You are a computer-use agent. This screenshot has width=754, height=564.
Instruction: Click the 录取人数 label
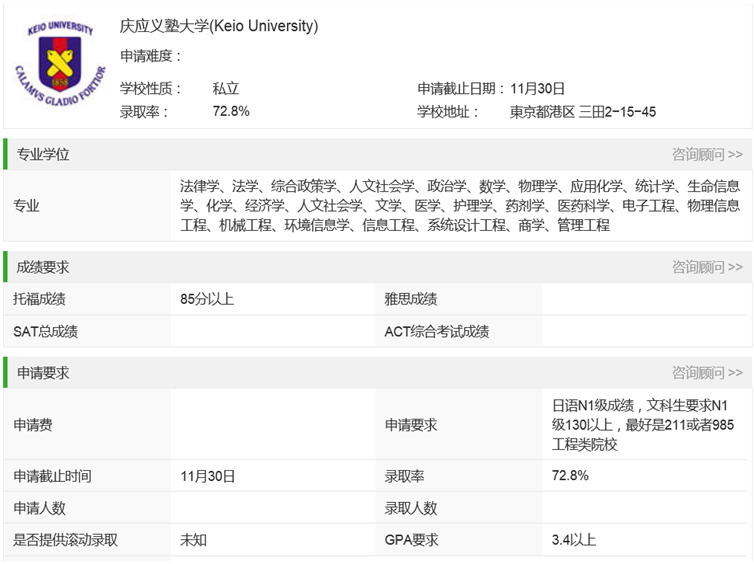(x=411, y=508)
